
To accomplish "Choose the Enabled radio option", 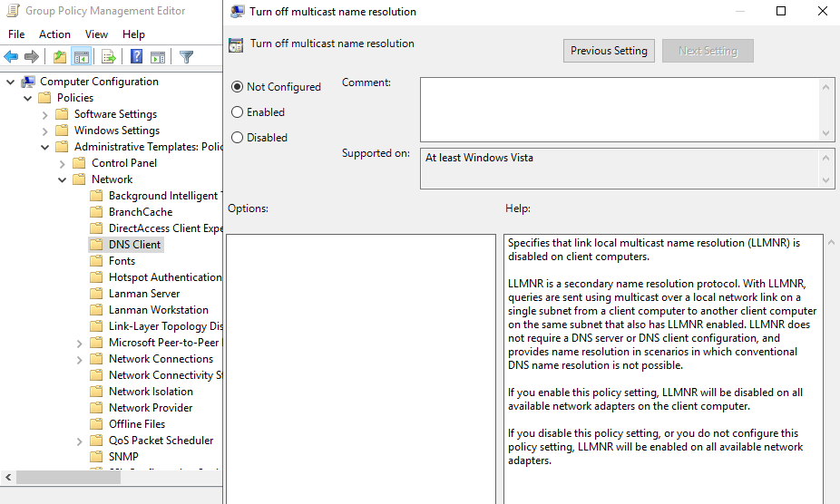I will click(x=238, y=112).
